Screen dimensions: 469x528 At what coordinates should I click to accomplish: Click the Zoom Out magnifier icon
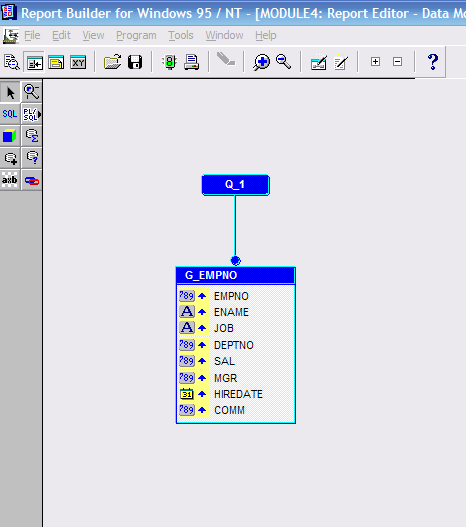[283, 62]
